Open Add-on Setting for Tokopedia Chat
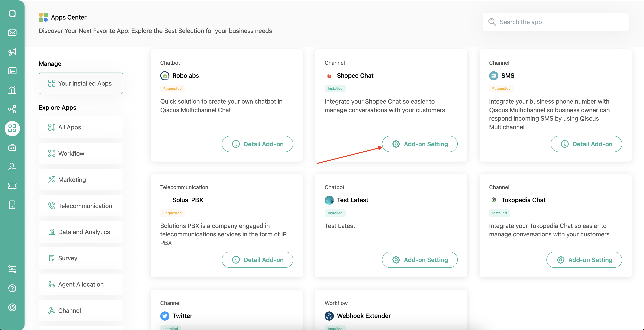Image resolution: width=644 pixels, height=330 pixels. (x=584, y=260)
